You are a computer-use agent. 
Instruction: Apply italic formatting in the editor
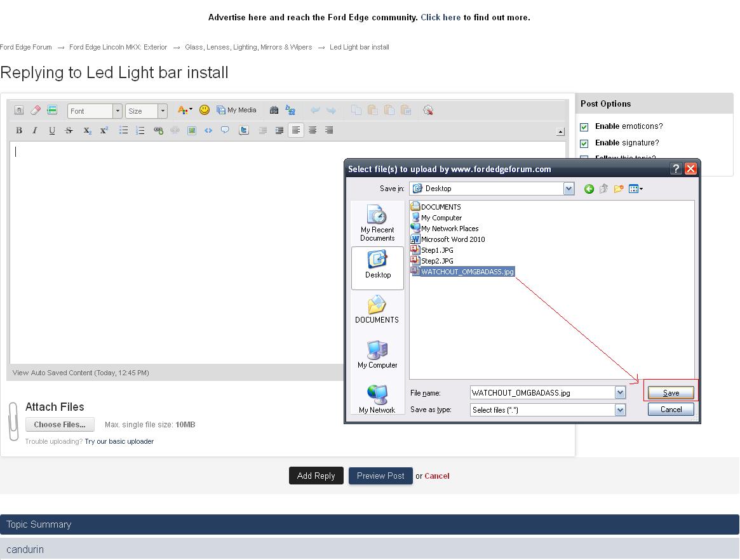click(35, 130)
